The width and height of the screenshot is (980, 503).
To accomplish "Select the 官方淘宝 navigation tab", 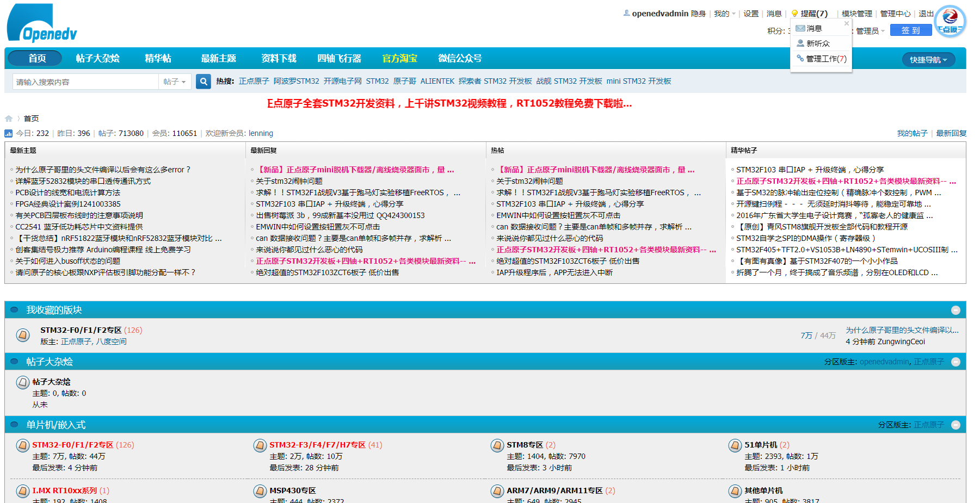I will (399, 58).
